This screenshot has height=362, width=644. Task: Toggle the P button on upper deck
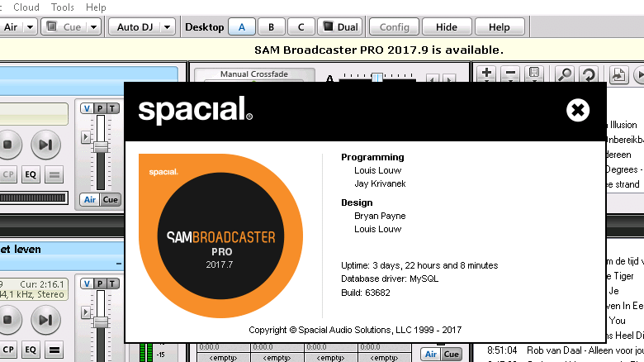pyautogui.click(x=100, y=108)
